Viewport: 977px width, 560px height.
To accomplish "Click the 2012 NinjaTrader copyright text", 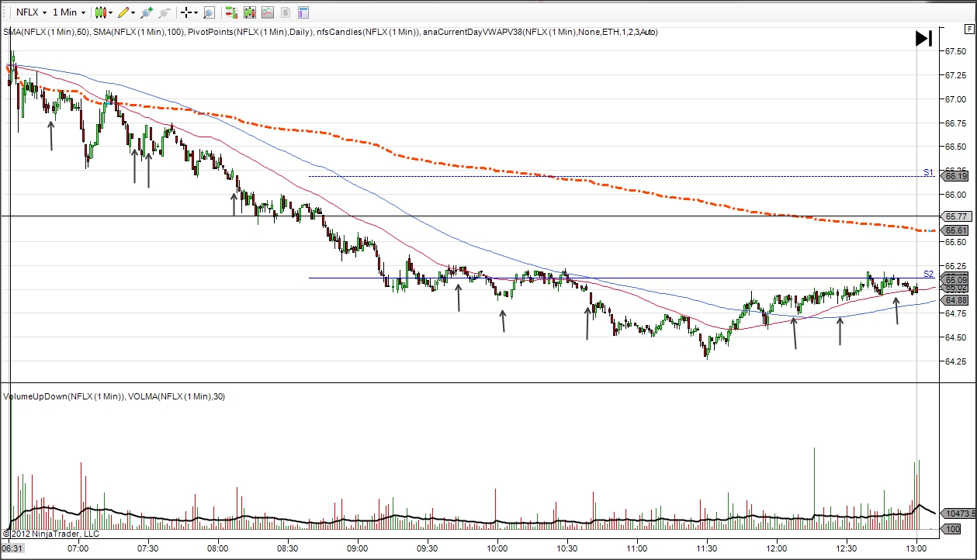I will [x=51, y=534].
